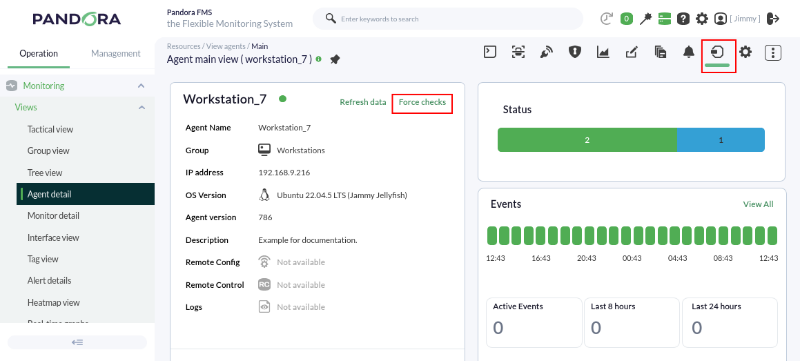Click the Last 8 hours counter card
The image size is (800, 361).
coord(632,322)
